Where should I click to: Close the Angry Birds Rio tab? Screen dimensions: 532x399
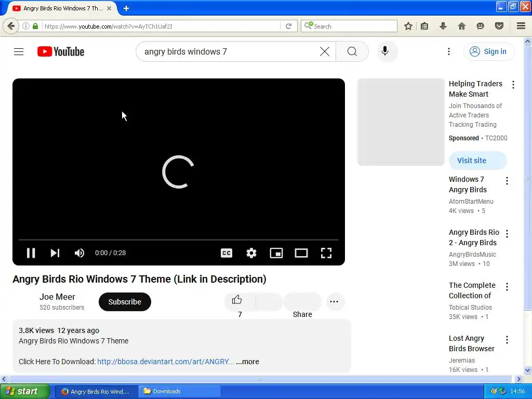[109, 8]
